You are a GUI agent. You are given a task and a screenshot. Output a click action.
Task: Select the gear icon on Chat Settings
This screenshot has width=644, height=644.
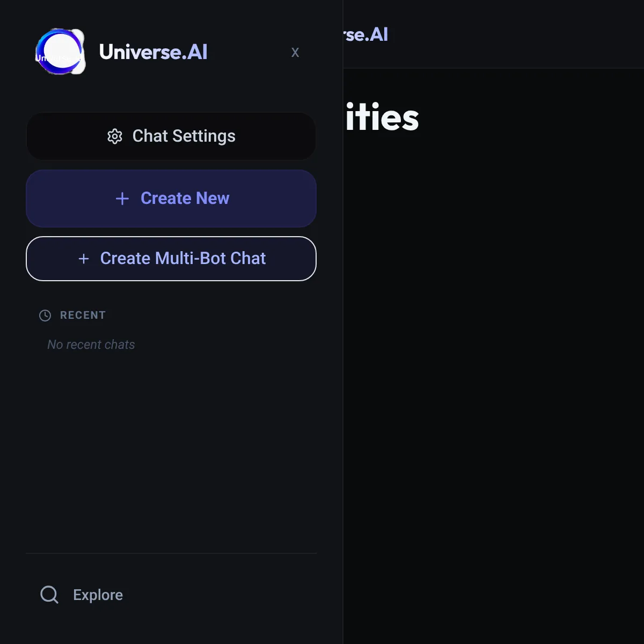[x=115, y=136]
